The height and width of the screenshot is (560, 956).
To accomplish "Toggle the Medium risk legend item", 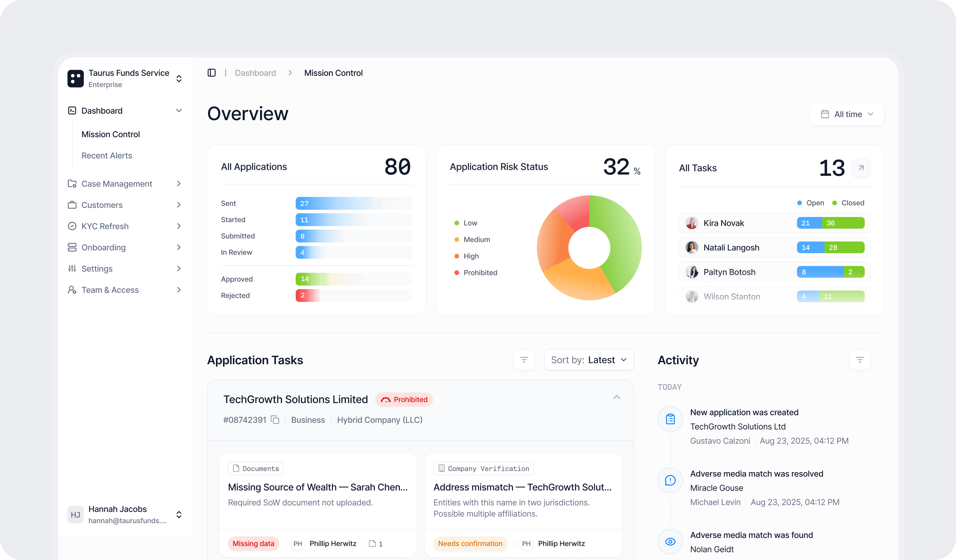I will coord(472,240).
